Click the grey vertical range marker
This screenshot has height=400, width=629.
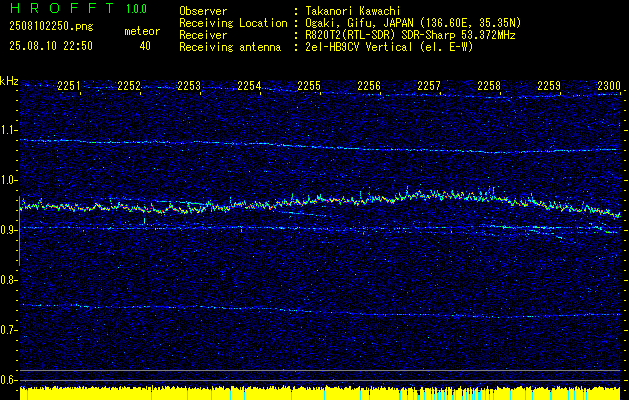(x=19, y=231)
